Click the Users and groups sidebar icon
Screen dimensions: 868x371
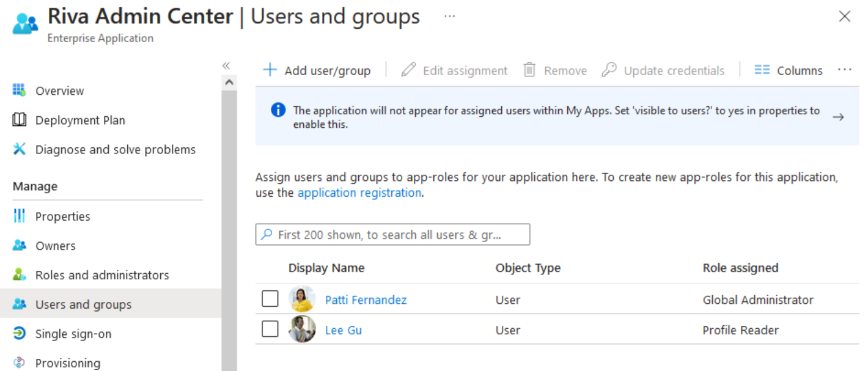(20, 304)
